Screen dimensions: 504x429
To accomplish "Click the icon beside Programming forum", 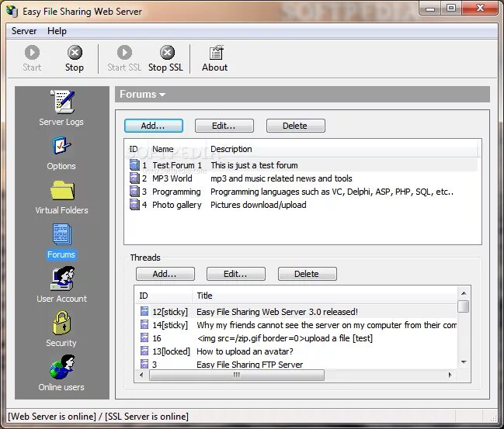I will tap(134, 192).
